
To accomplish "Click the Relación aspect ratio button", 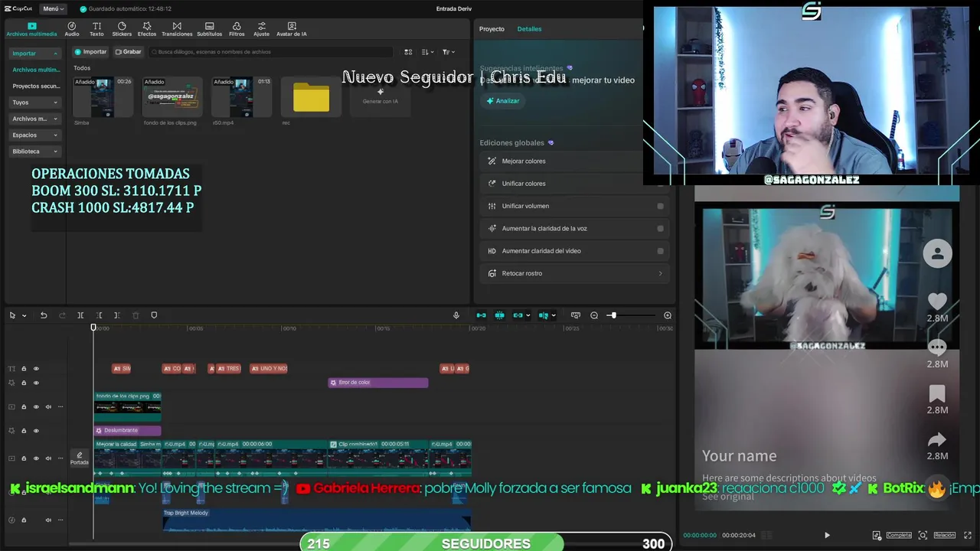I will click(x=944, y=535).
